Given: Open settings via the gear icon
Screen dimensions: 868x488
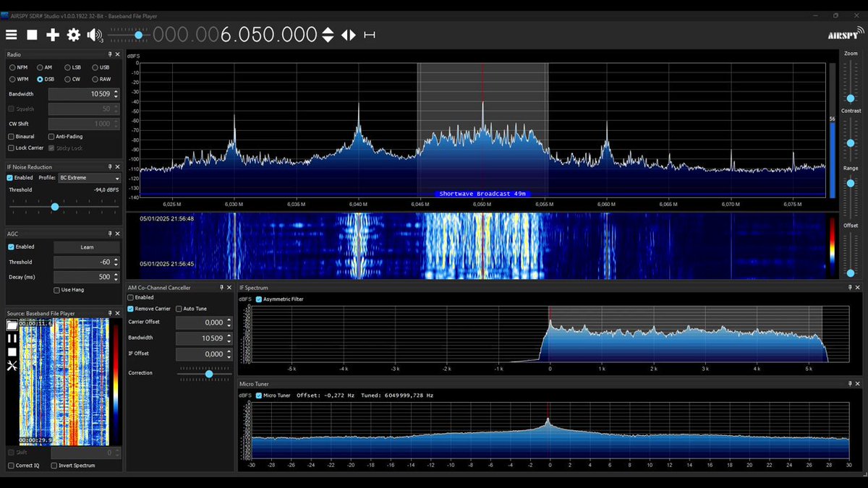Looking at the screenshot, I should point(74,34).
